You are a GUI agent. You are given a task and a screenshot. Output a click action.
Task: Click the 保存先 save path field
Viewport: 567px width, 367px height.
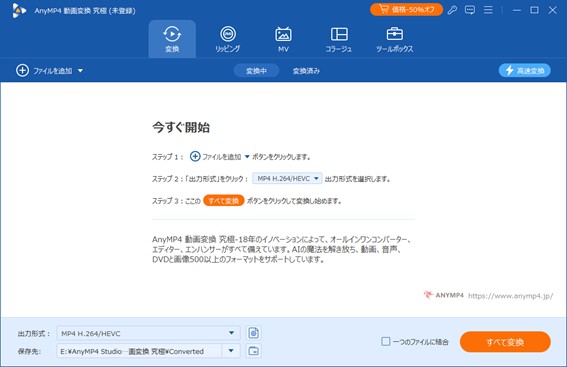point(139,351)
